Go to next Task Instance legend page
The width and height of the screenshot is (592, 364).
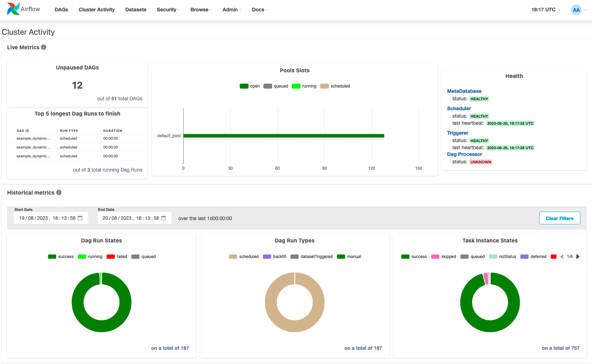pos(578,257)
